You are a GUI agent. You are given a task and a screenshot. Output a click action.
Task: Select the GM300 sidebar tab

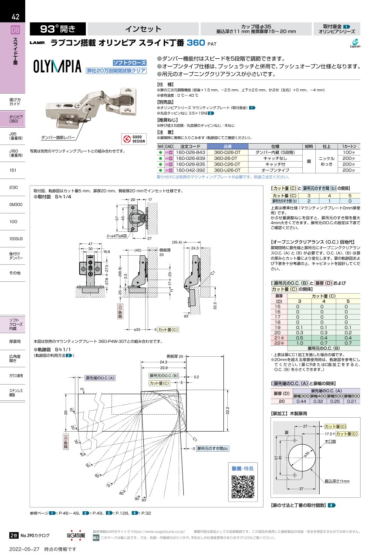point(13,204)
